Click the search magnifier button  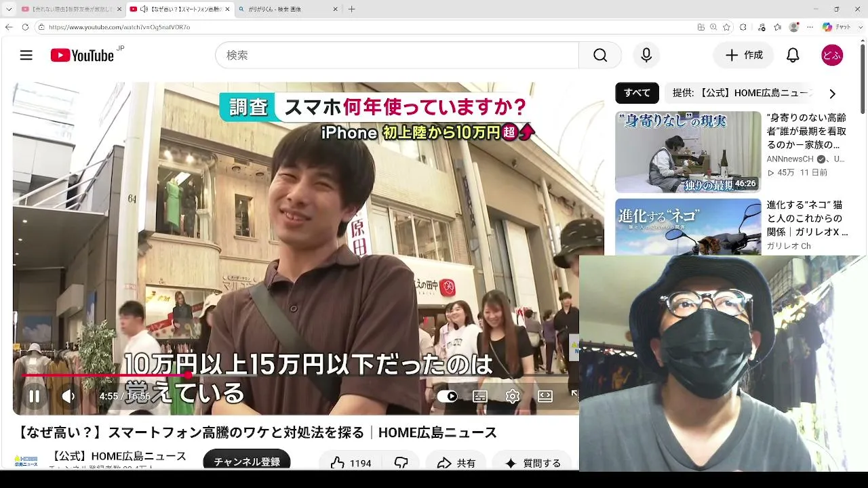(x=600, y=56)
